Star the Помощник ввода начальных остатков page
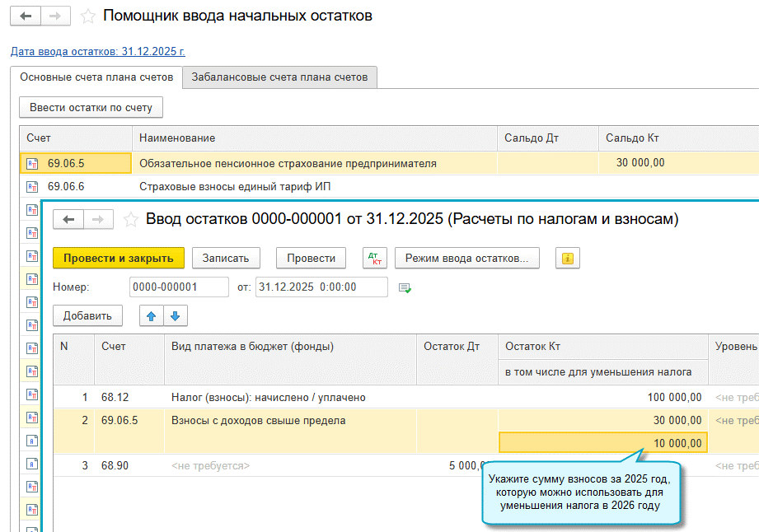This screenshot has width=759, height=532. (87, 16)
